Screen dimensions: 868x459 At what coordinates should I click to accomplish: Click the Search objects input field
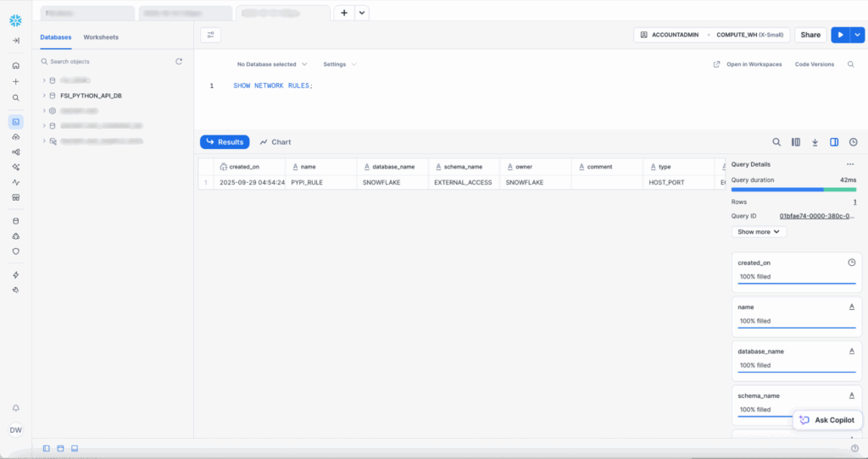pyautogui.click(x=106, y=62)
